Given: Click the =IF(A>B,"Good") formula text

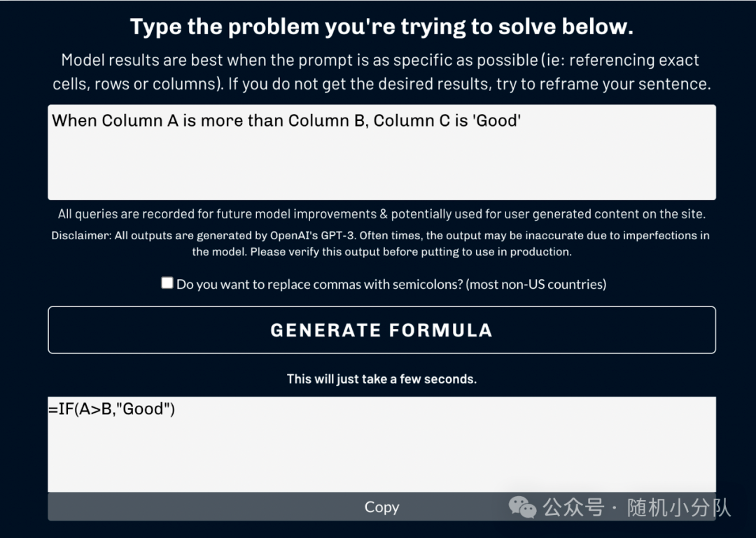Looking at the screenshot, I should pyautogui.click(x=111, y=409).
